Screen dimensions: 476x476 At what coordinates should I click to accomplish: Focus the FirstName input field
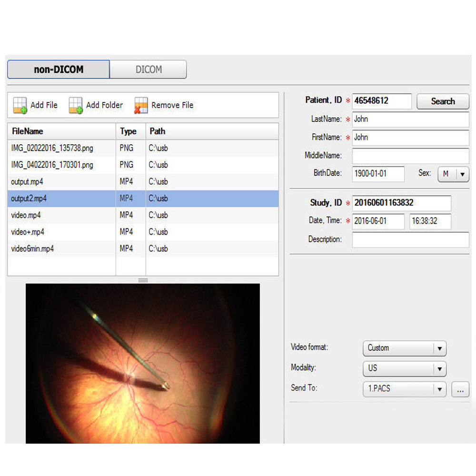(410, 138)
